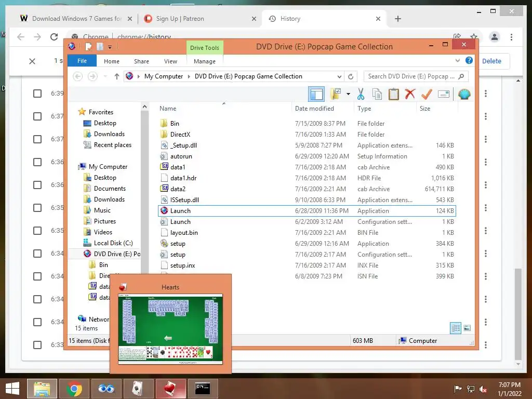Open the Home ribbon tab

click(x=111, y=61)
